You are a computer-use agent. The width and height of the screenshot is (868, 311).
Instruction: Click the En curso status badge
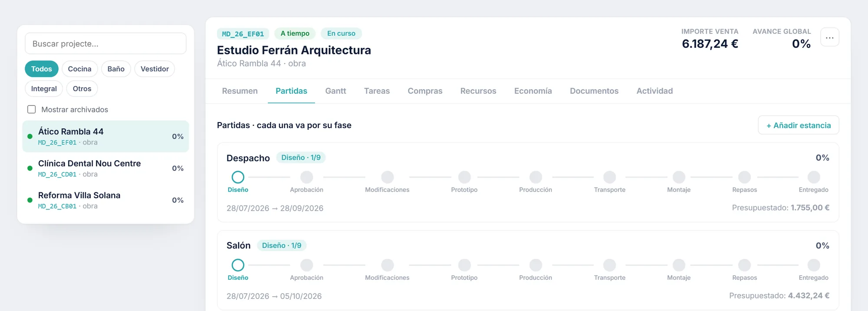click(341, 33)
